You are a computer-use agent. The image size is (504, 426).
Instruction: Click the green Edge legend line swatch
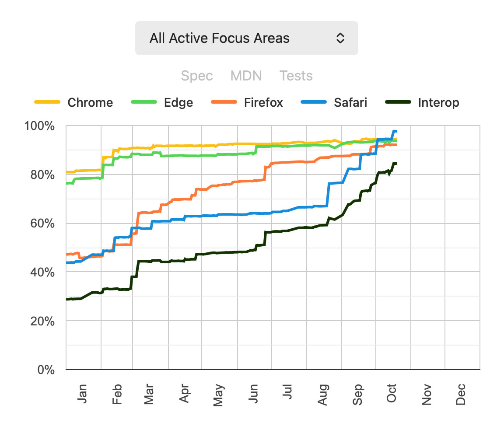click(x=144, y=103)
